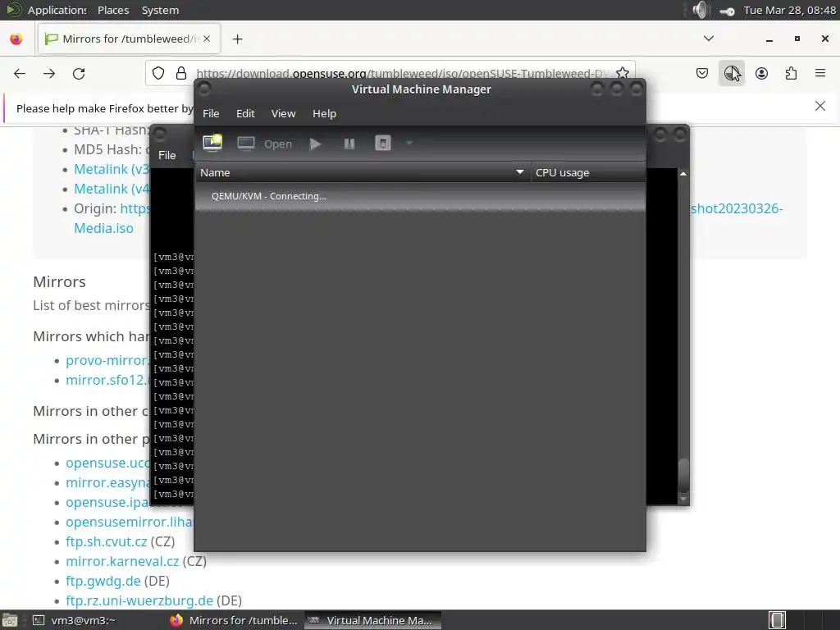This screenshot has height=630, width=840.
Task: Open the ftp.sh.cvut.cz mirror link
Action: click(106, 541)
